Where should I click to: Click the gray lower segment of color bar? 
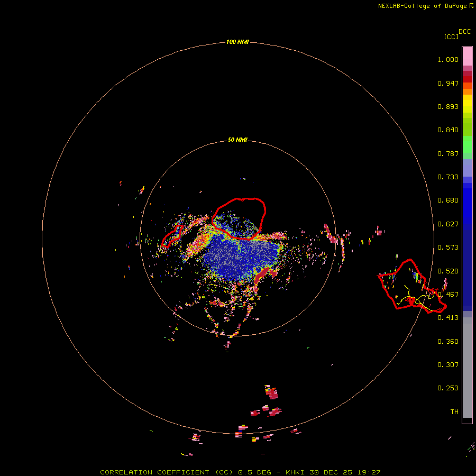coord(467,368)
